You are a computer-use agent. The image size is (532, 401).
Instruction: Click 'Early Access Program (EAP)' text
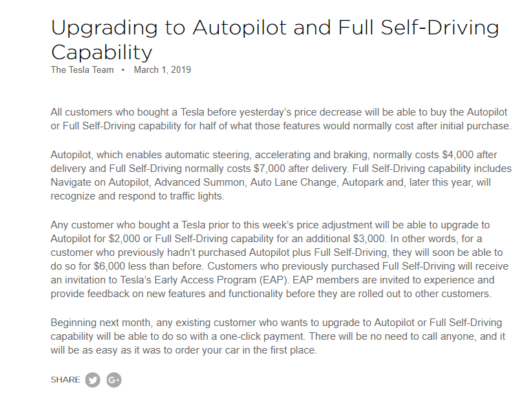(221, 281)
